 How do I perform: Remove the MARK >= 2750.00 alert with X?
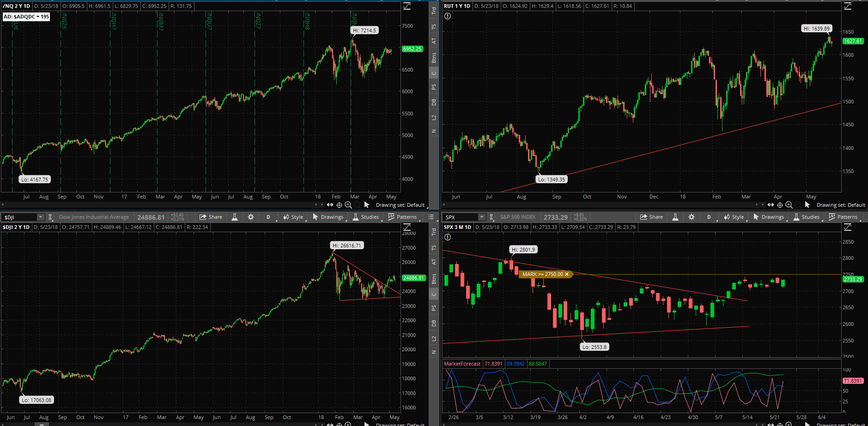567,274
